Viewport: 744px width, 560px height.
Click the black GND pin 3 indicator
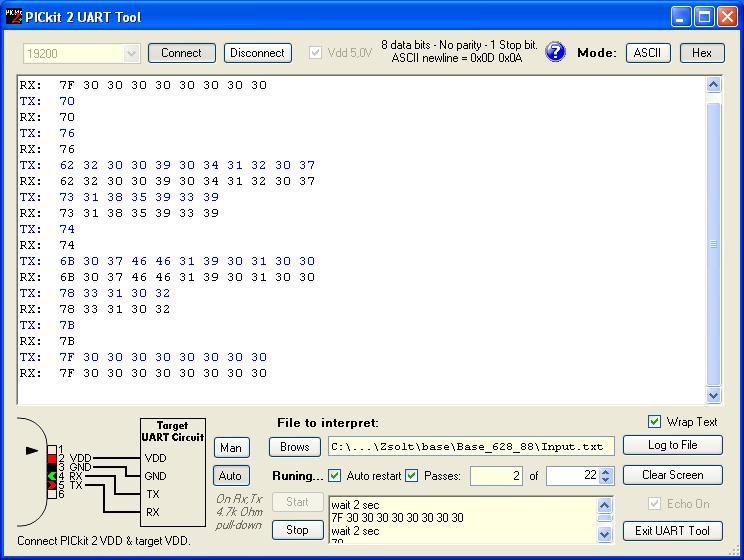click(52, 467)
